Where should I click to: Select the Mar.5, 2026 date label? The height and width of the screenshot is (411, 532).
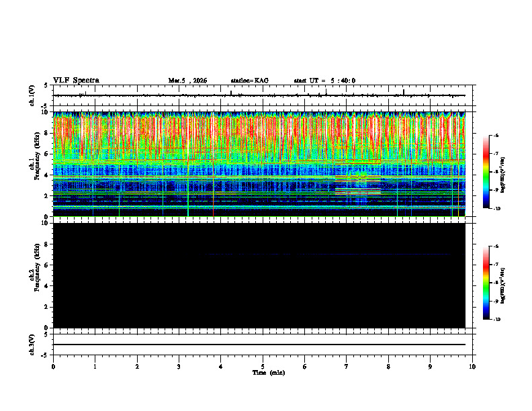tap(187, 81)
